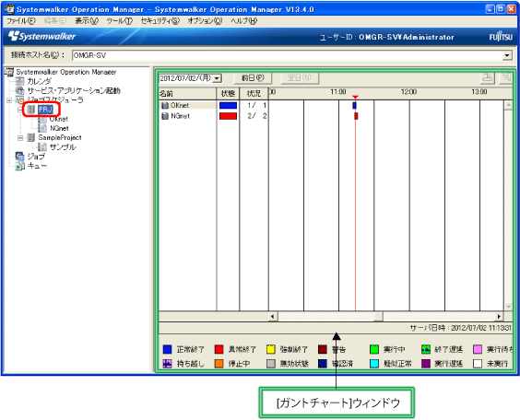Click the OMGR-SV host name field
Screen dimensions: 520x420
(287, 55)
